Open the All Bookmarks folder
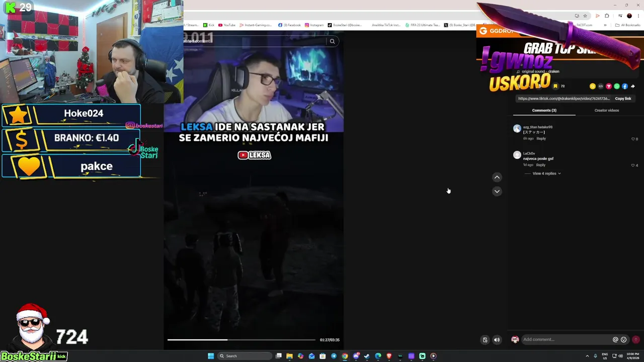Image resolution: width=644 pixels, height=362 pixels. 628,25
